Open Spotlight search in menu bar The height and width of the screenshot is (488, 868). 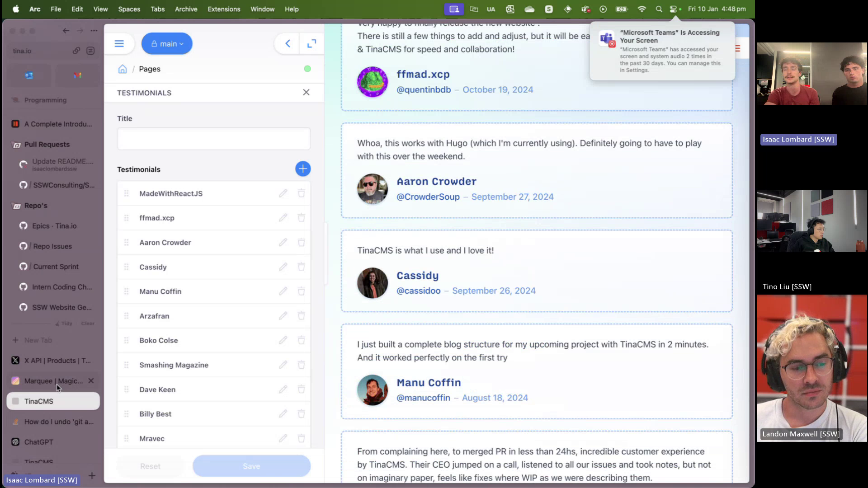point(659,9)
